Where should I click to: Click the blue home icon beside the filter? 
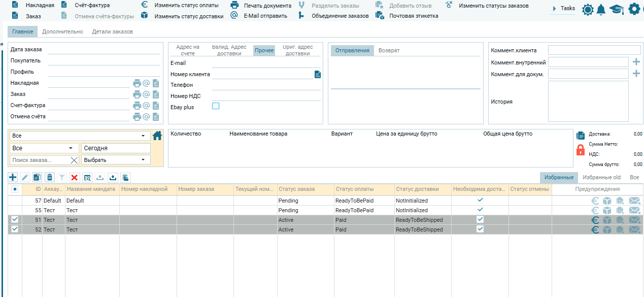(157, 136)
